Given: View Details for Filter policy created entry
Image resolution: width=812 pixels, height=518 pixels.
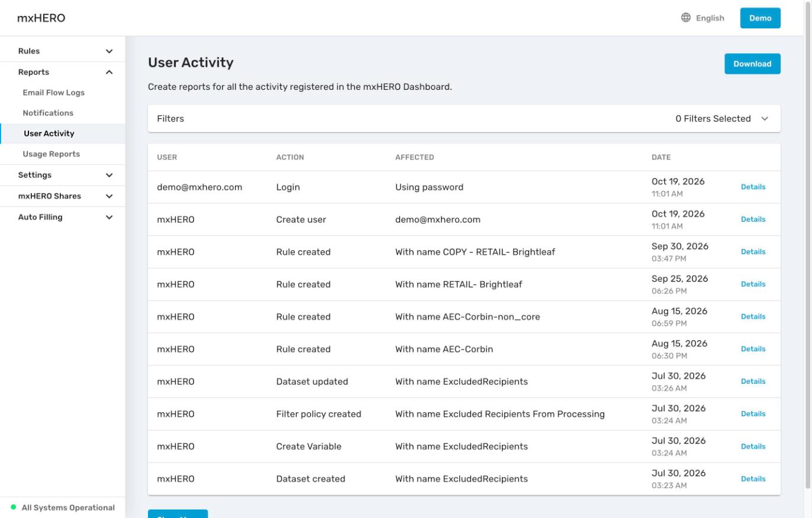Looking at the screenshot, I should 753,414.
